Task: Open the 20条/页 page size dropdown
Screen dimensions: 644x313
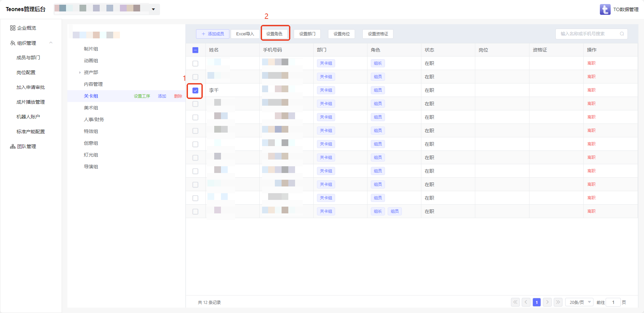Action: [579, 302]
